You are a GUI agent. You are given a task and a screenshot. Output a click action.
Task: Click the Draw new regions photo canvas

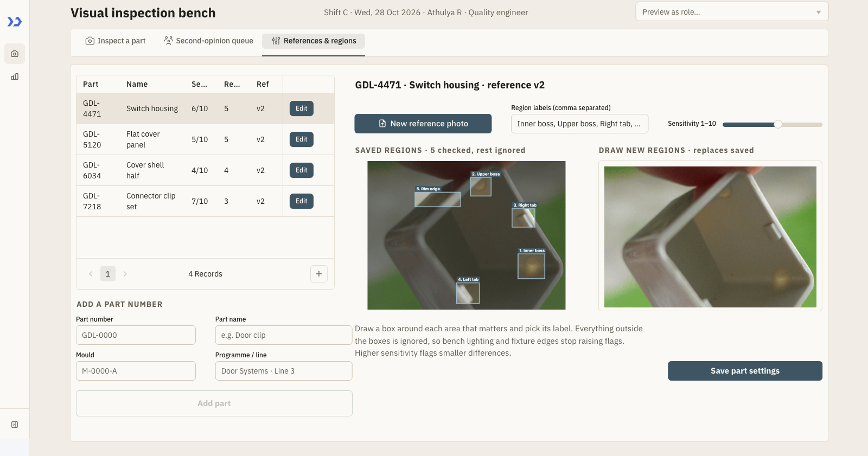(x=710, y=237)
